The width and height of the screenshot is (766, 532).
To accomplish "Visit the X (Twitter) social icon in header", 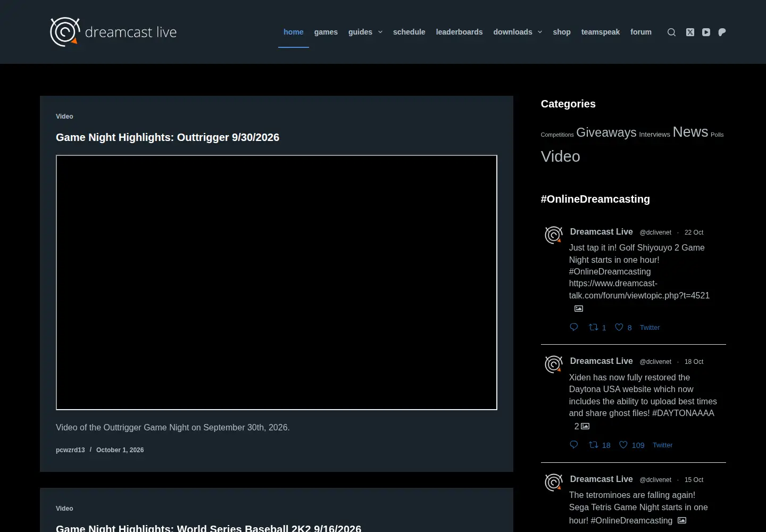I will pos(690,32).
